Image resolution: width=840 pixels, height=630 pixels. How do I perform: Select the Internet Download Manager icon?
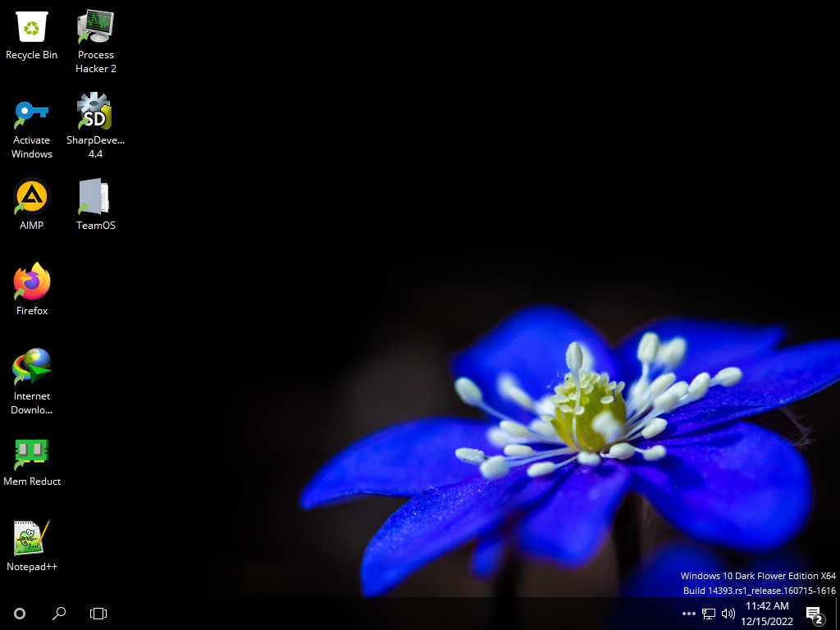click(32, 367)
